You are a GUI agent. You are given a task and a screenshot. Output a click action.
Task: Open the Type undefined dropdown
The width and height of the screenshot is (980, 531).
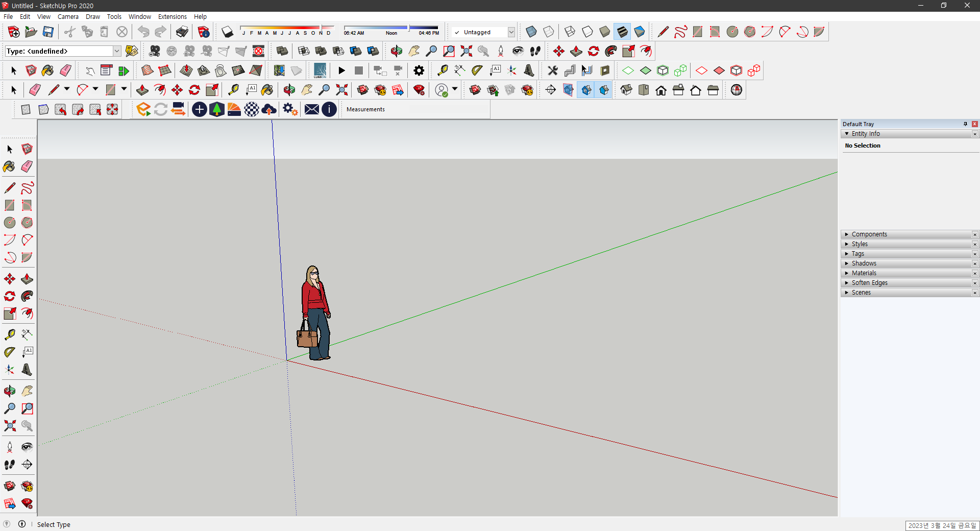coord(117,51)
